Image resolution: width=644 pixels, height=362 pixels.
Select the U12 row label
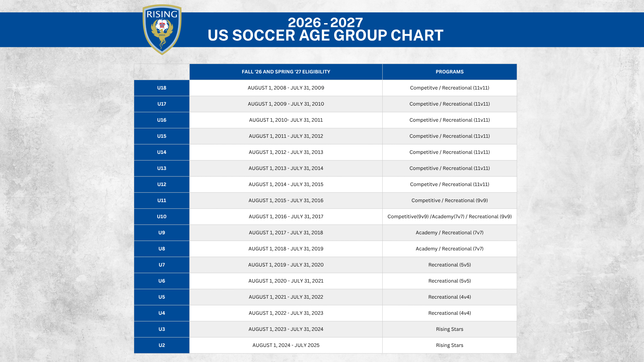[162, 184]
